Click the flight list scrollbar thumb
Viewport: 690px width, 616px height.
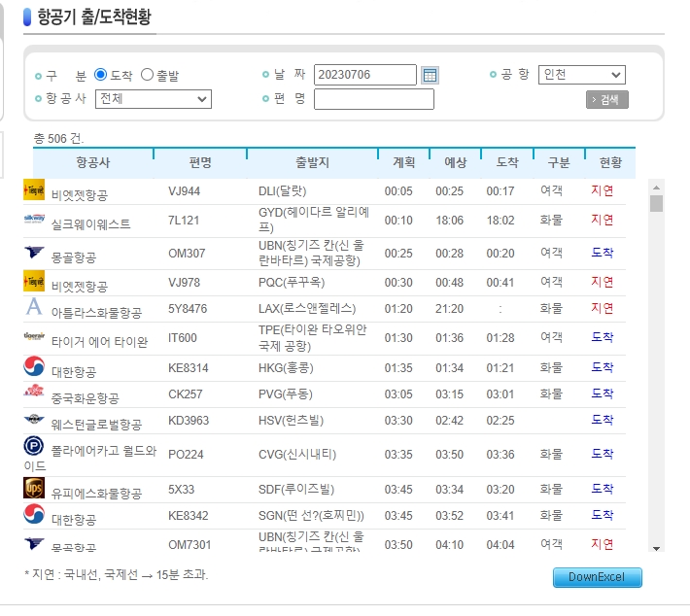click(657, 204)
